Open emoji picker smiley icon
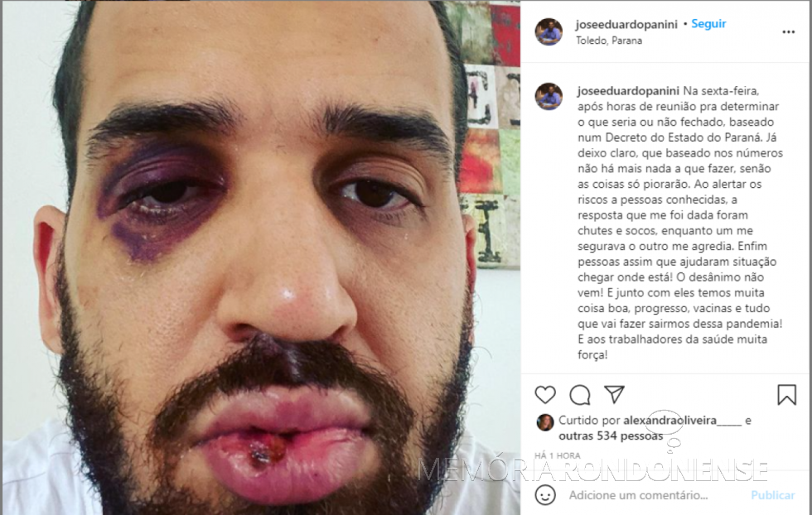This screenshot has width=812, height=515. [x=545, y=495]
